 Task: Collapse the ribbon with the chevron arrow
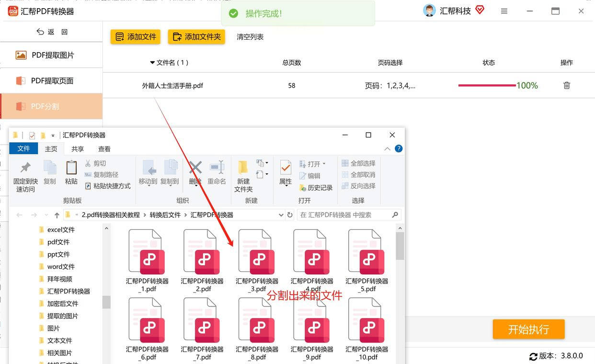pyautogui.click(x=387, y=148)
